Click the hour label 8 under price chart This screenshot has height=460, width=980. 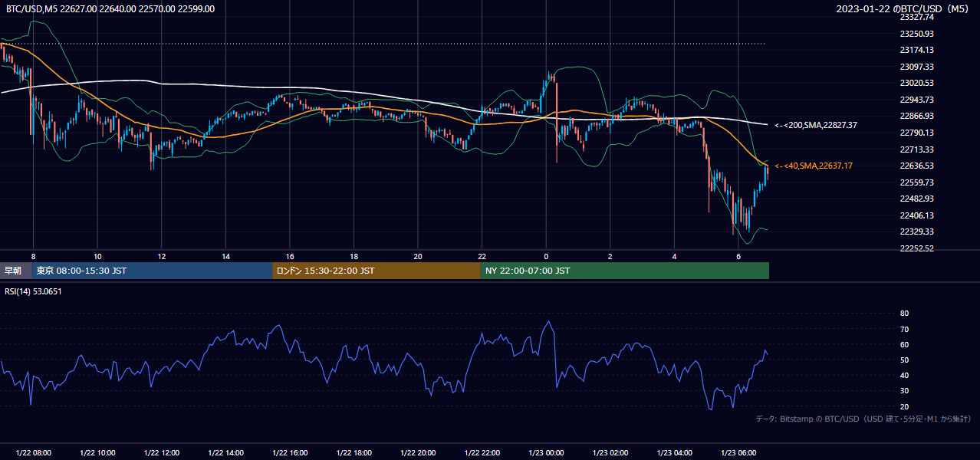click(x=33, y=256)
